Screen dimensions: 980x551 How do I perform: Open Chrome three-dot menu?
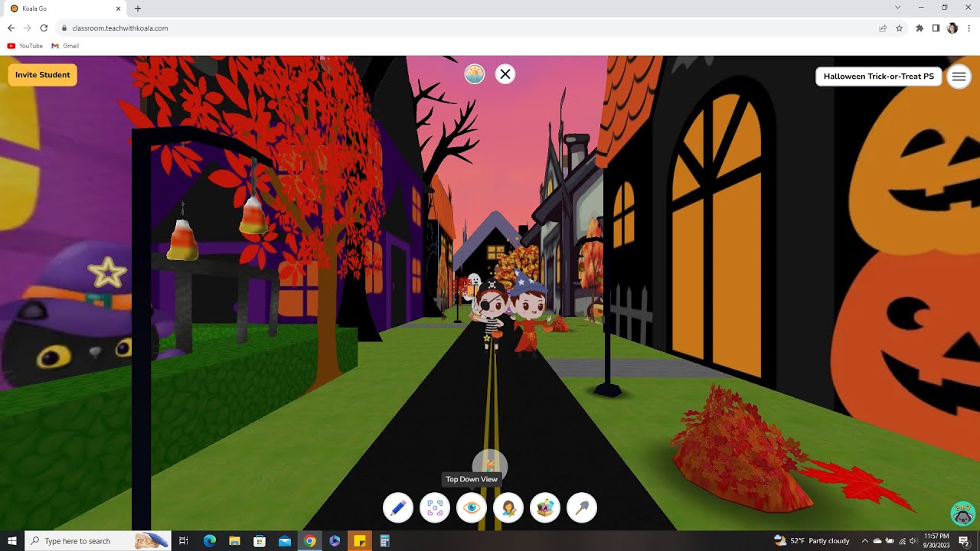point(969,28)
